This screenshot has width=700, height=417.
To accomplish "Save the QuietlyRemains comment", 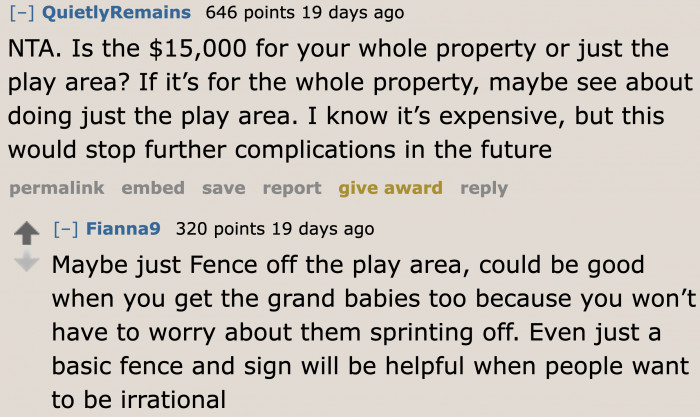I will tap(224, 188).
